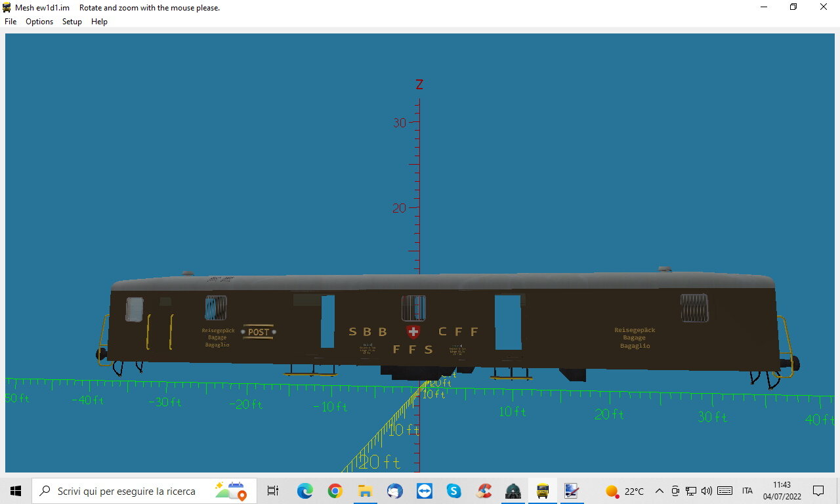Open File Explorer from the taskbar
Image resolution: width=840 pixels, height=504 pixels.
[x=365, y=491]
